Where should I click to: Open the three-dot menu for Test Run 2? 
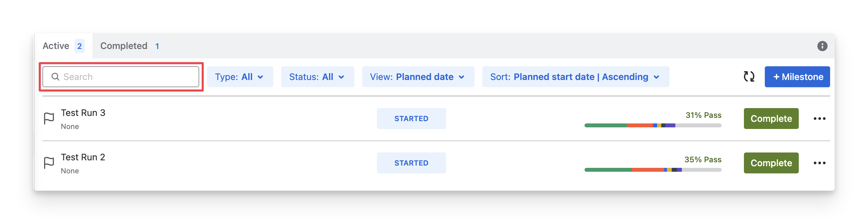tap(819, 163)
